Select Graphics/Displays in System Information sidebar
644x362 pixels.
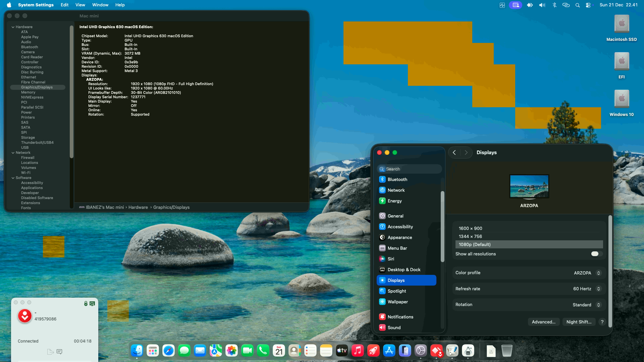[x=38, y=87]
